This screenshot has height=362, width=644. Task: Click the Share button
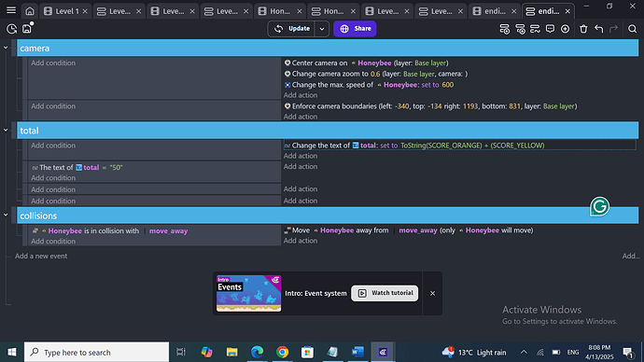pos(355,29)
